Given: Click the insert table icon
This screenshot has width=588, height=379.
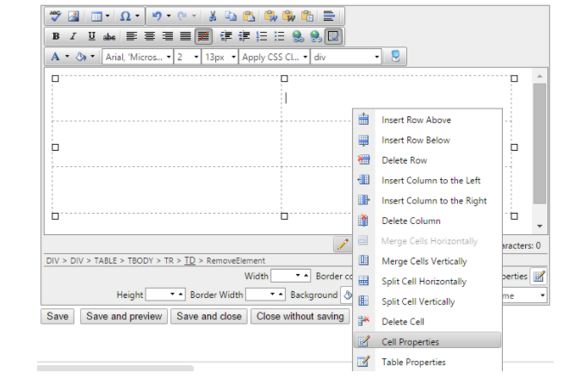Looking at the screenshot, I should tap(96, 16).
